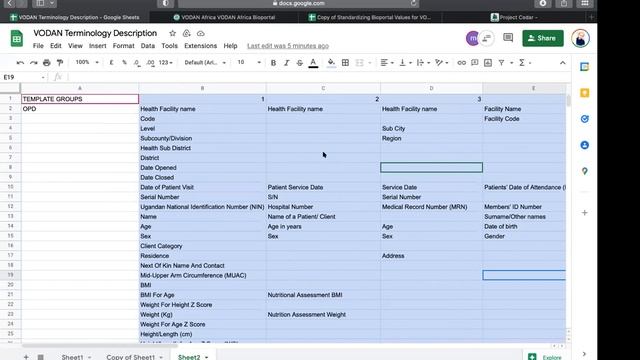The width and height of the screenshot is (640, 360).
Task: Open vertical align dropdown
Action: (x=405, y=63)
